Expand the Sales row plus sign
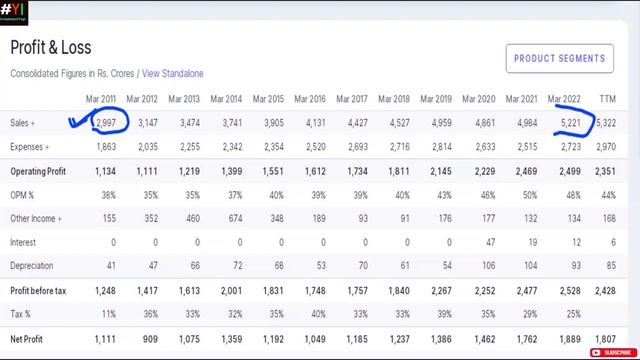Screen dimensions: 640x360 tap(33, 123)
